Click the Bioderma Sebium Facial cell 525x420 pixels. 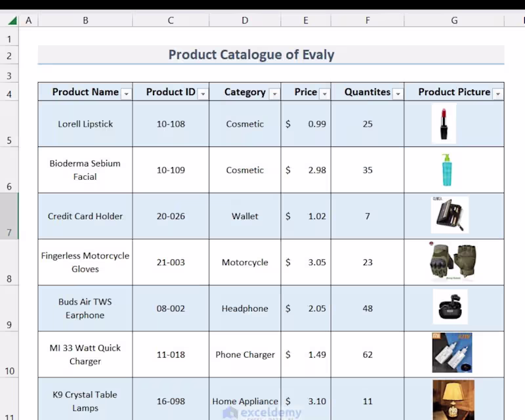85,170
